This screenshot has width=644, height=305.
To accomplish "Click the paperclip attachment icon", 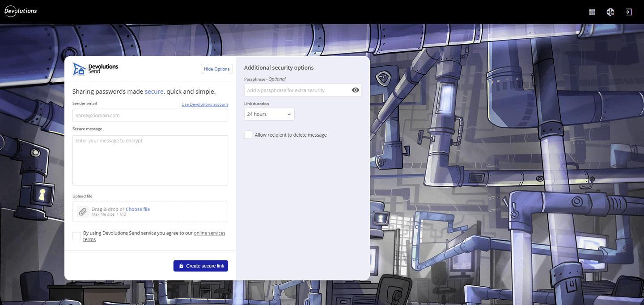I will point(82,212).
